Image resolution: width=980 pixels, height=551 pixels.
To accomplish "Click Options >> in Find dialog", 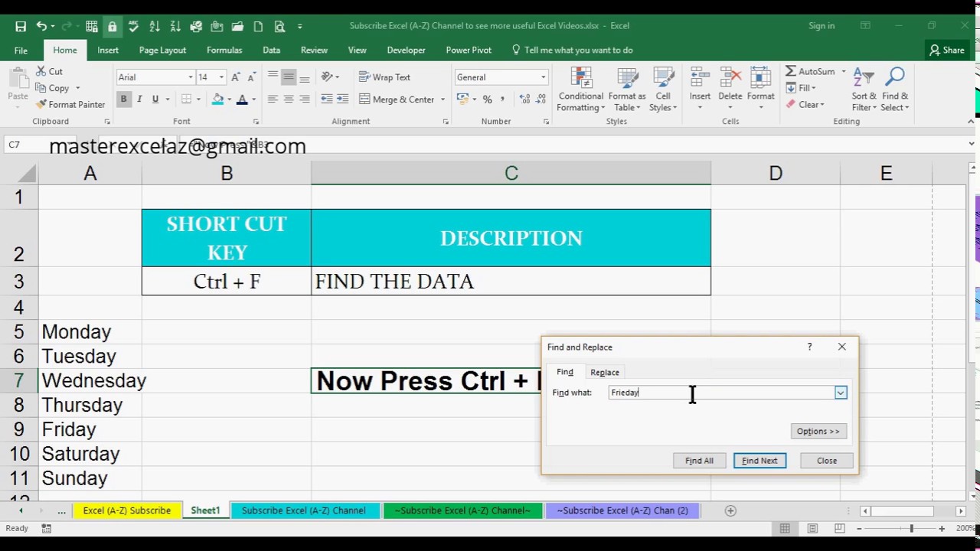I will point(818,432).
